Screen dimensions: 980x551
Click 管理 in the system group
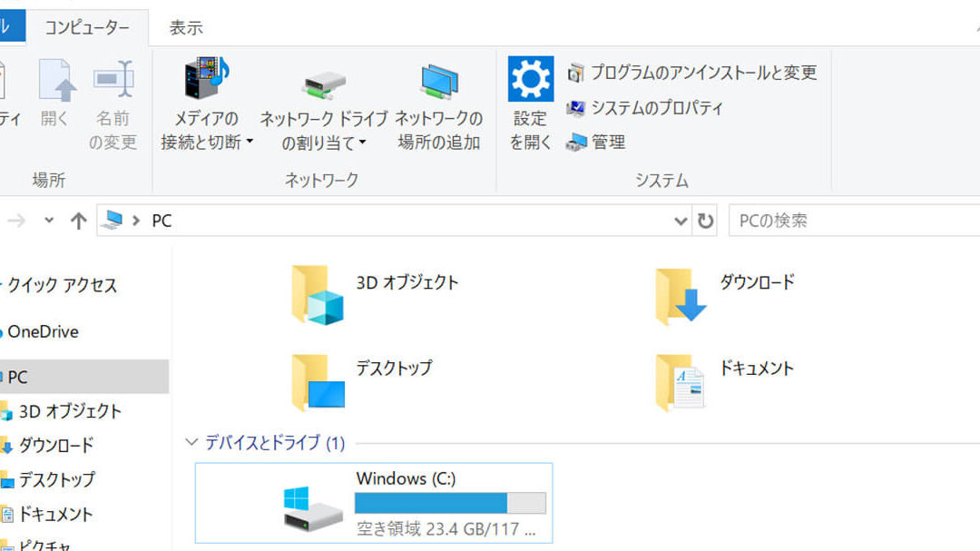click(x=608, y=143)
